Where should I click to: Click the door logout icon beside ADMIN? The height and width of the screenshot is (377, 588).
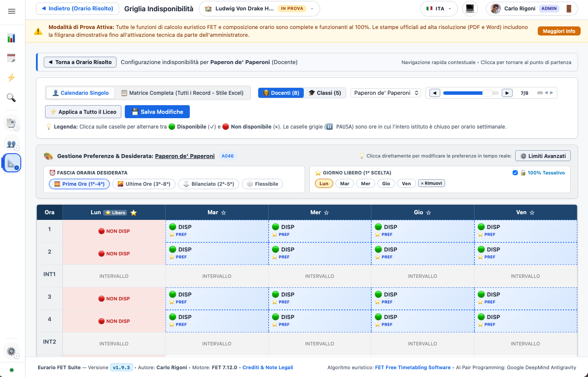pos(569,9)
